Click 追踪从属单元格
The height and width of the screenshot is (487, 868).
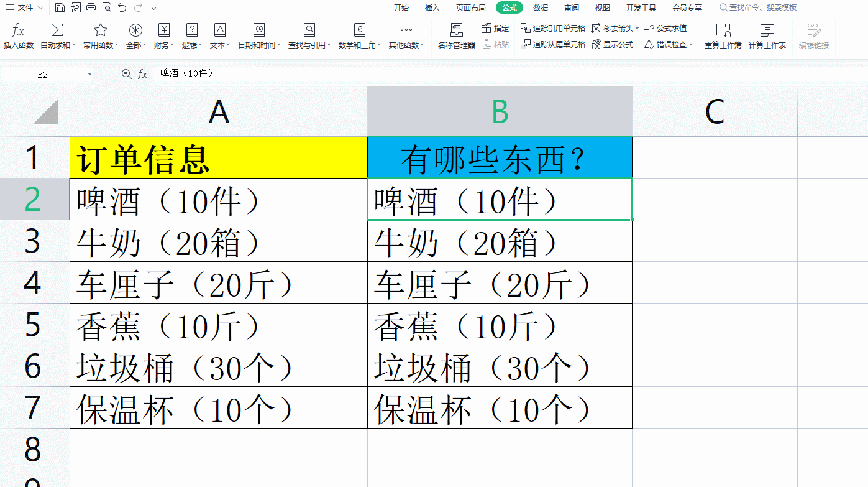point(552,45)
